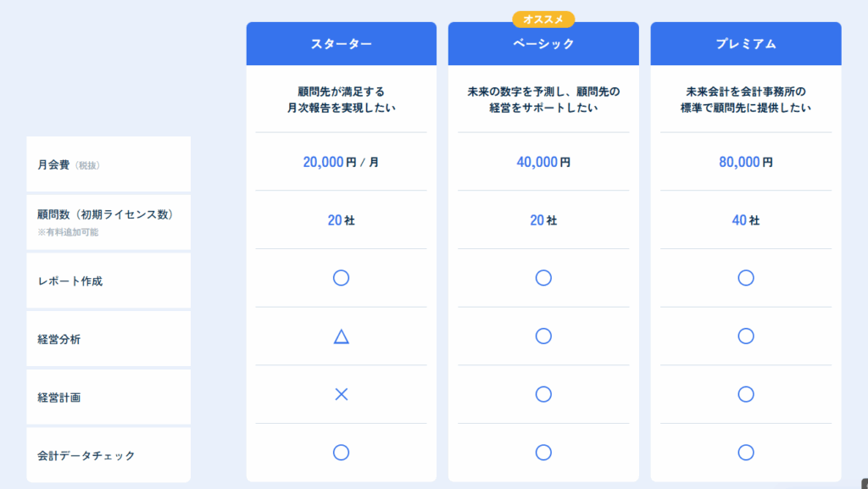The height and width of the screenshot is (489, 868).
Task: Click the プレミアム circle for 経営計画
Action: [x=746, y=394]
